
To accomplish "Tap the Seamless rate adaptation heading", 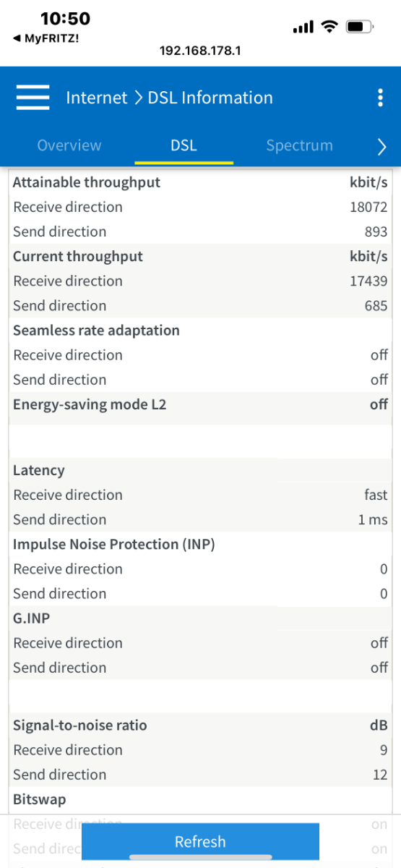I will 96,330.
